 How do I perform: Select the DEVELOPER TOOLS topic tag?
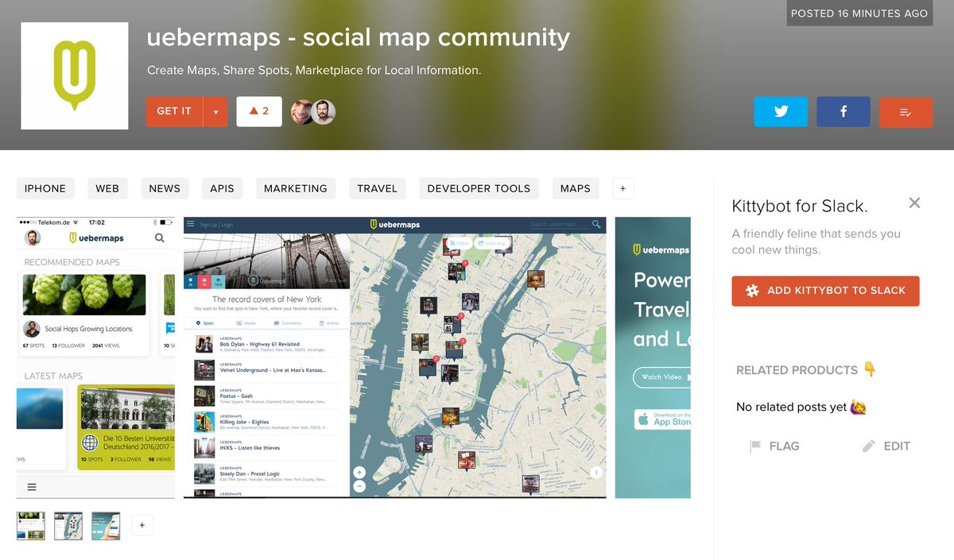(479, 188)
